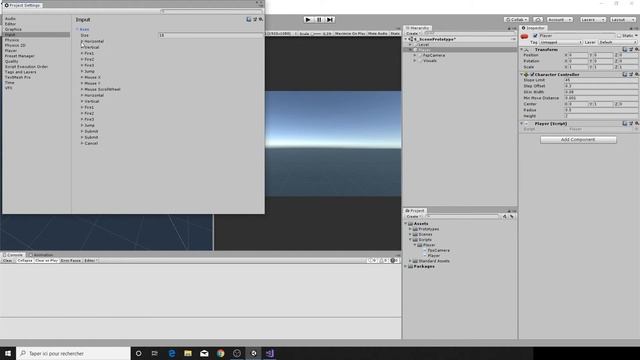
Task: Click the Add Component button
Action: [578, 140]
